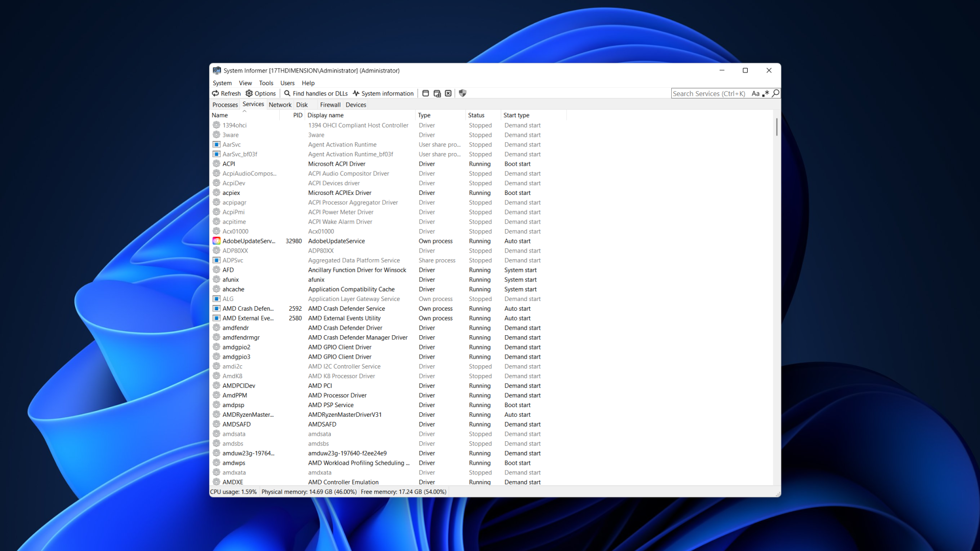Click the AarSvc_bf03f service icon
This screenshot has height=551, width=980.
(x=216, y=154)
